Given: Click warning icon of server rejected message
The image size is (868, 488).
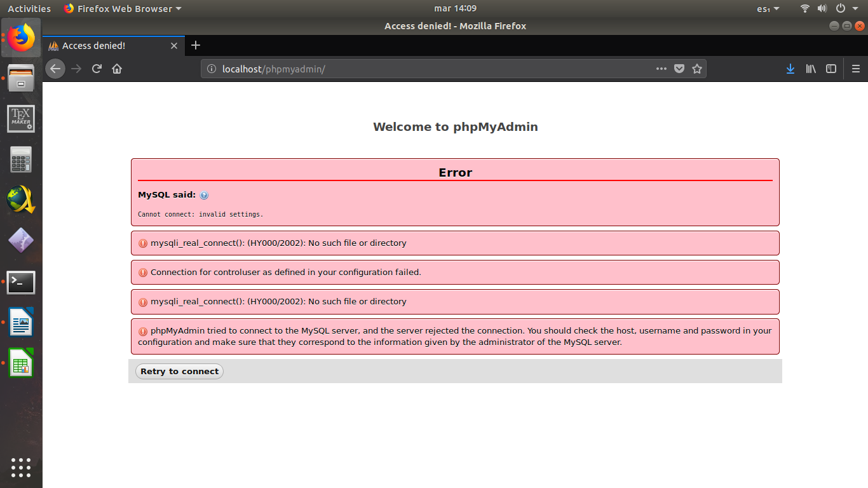Looking at the screenshot, I should pyautogui.click(x=143, y=331).
